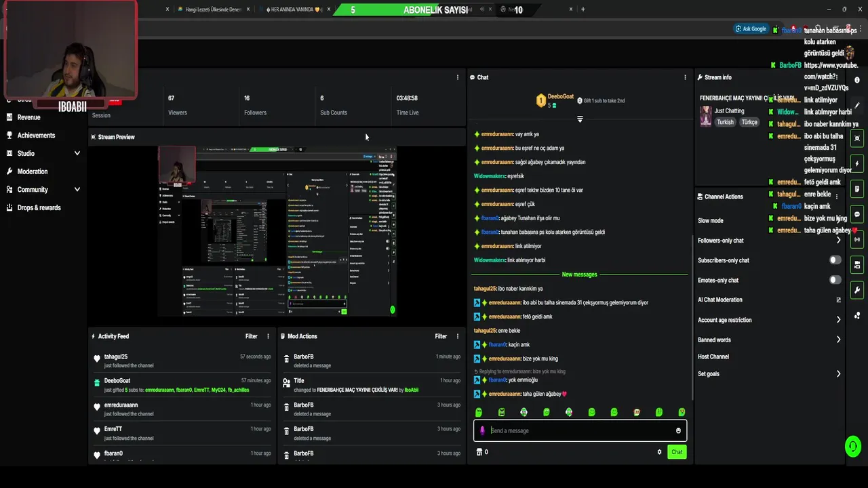Click the Turkish tag in Stream info
The width and height of the screenshot is (868, 488).
pyautogui.click(x=726, y=122)
